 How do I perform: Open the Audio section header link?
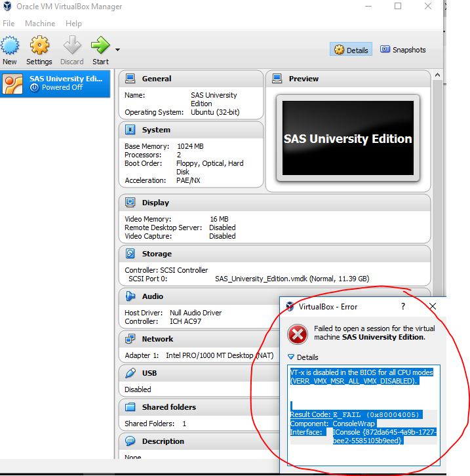(x=153, y=296)
